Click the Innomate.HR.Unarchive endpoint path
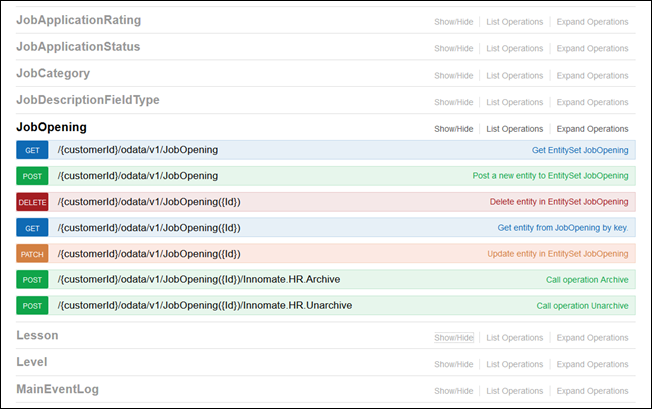Viewport: 652px width, 409px height. pos(205,306)
